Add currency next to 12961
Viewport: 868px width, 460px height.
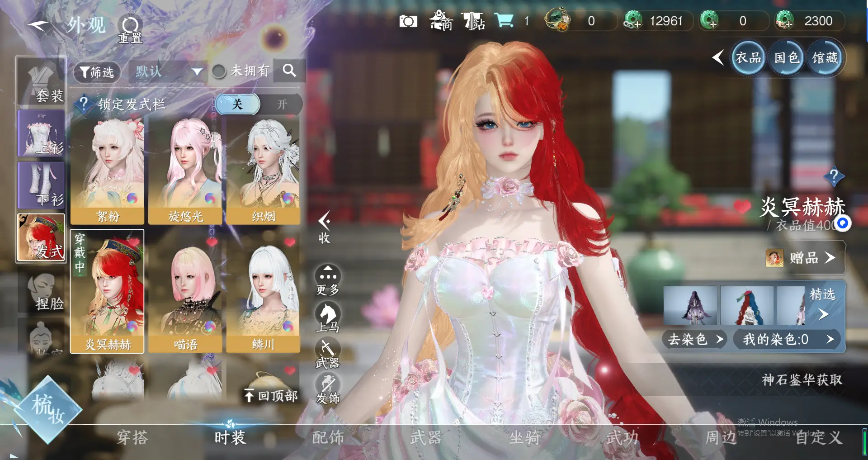pos(633,21)
